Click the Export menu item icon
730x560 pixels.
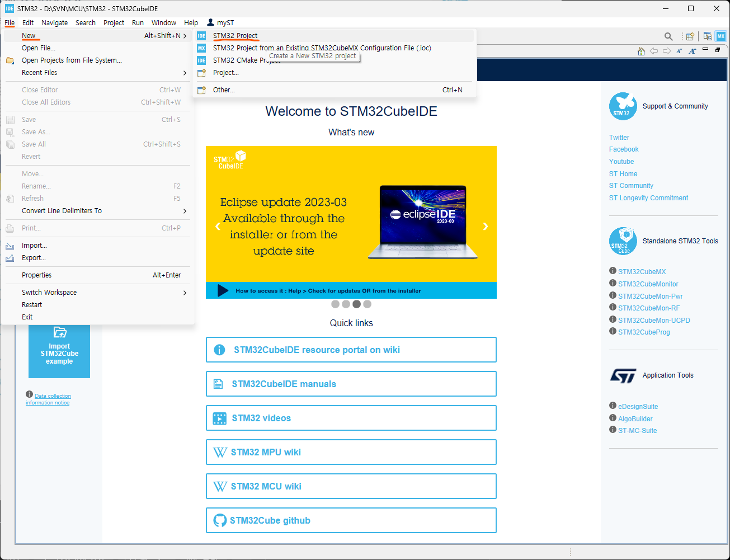pos(10,258)
